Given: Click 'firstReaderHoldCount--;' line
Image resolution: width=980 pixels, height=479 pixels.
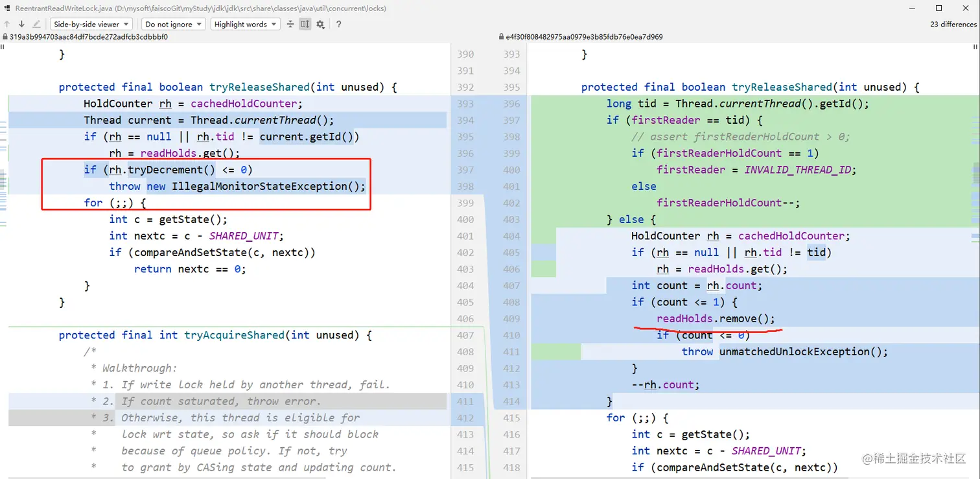Looking at the screenshot, I should click(x=729, y=203).
